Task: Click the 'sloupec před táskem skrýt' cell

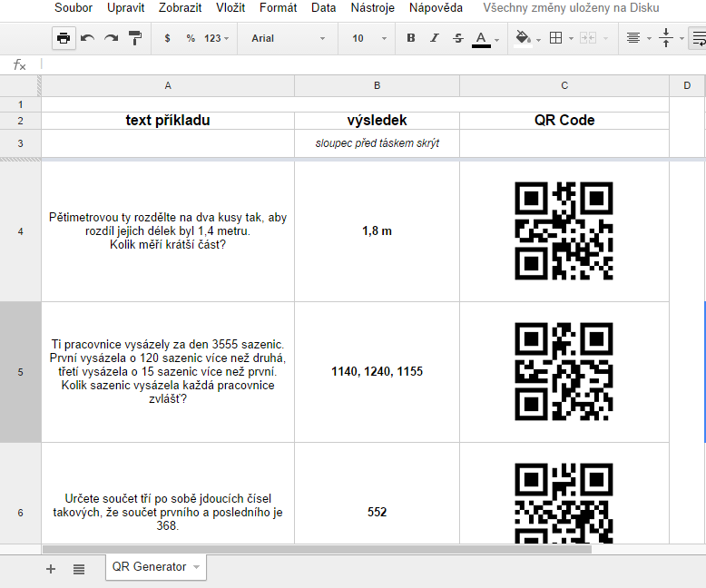Action: pyautogui.click(x=377, y=143)
